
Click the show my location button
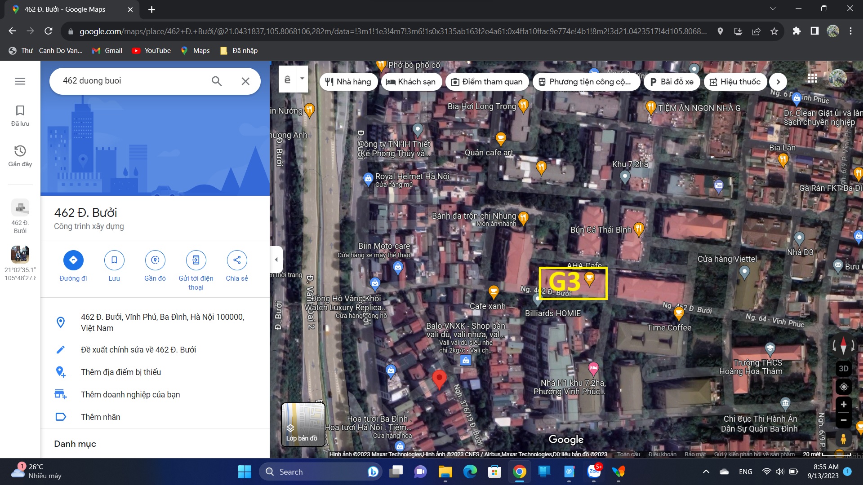click(x=844, y=387)
